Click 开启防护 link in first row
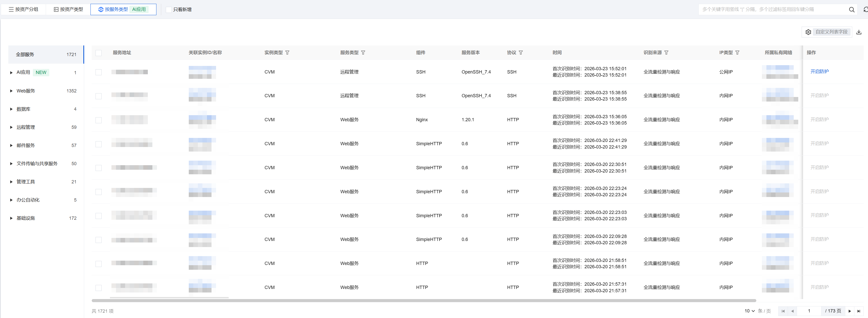 [x=819, y=71]
